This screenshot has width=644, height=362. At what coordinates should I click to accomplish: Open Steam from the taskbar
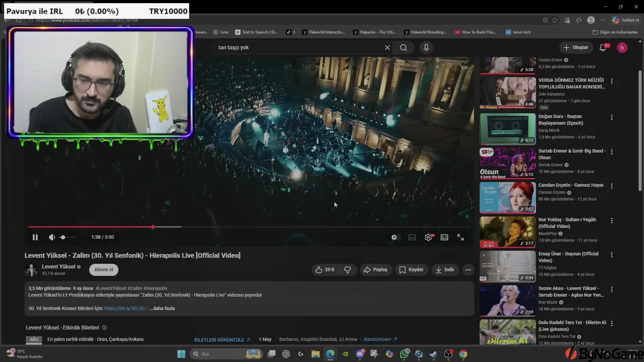(x=434, y=354)
